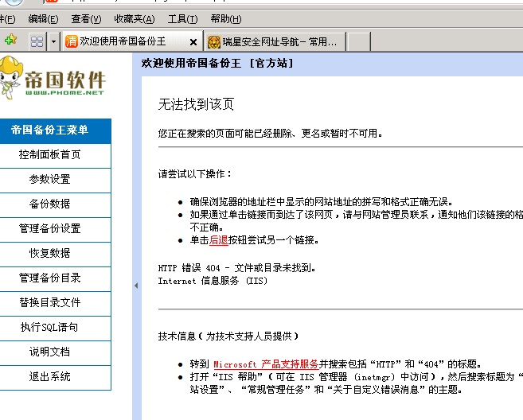Open the Microsoft 产品支持服务 link
The image size is (523, 420).
click(x=266, y=364)
